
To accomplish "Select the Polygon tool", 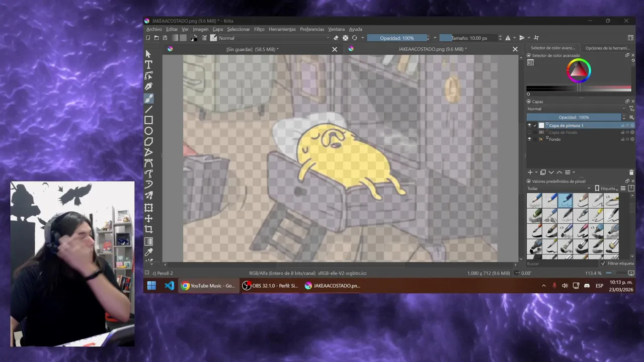I will click(148, 142).
